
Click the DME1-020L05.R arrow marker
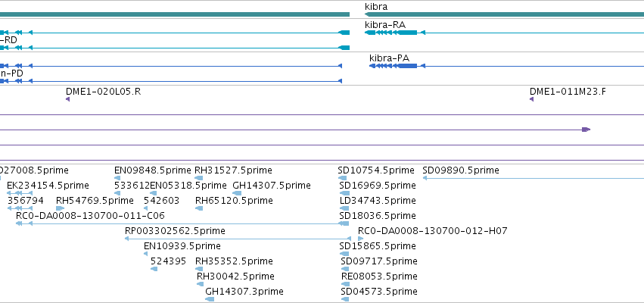point(68,99)
